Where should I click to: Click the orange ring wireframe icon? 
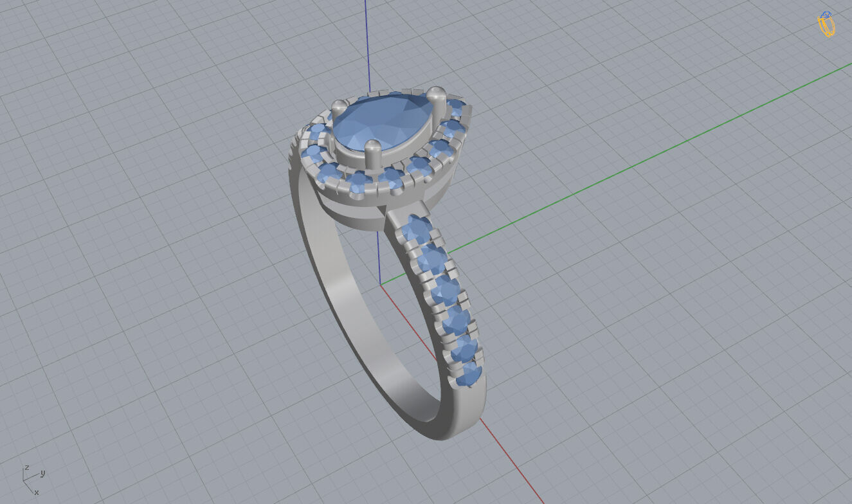(826, 24)
